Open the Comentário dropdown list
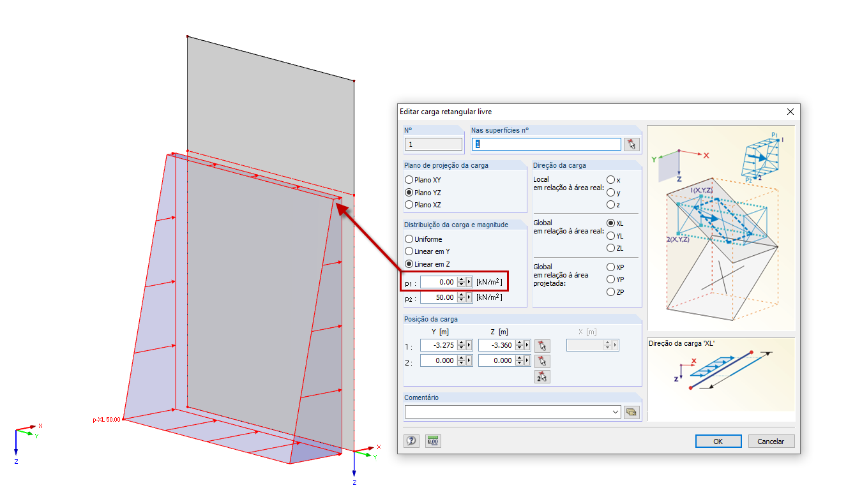Viewport: 862px width, 504px height. pyautogui.click(x=616, y=411)
